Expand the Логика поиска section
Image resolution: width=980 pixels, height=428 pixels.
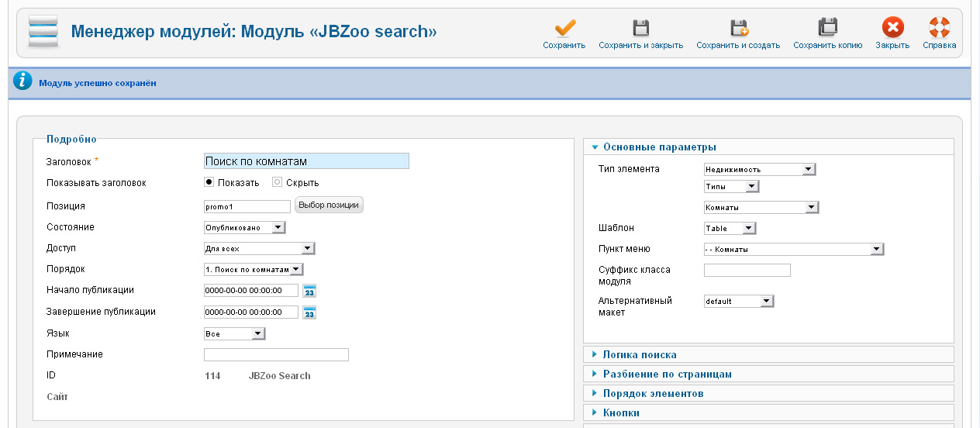coord(640,354)
